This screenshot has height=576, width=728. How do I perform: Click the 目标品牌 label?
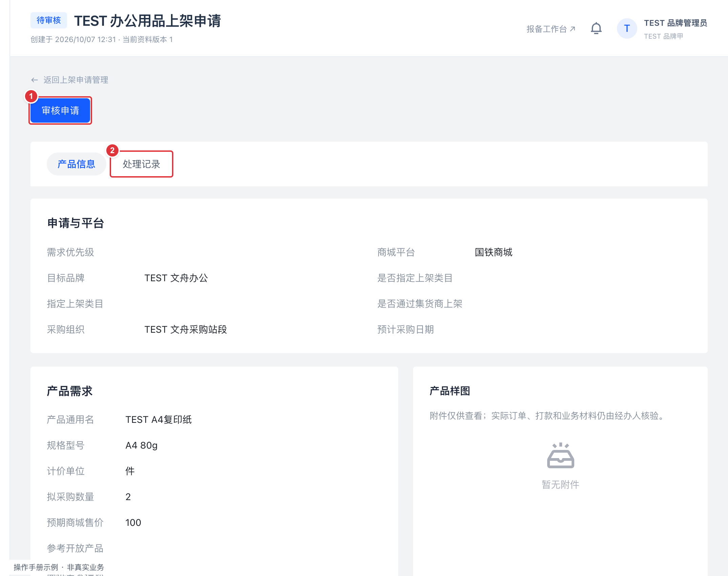pos(66,278)
